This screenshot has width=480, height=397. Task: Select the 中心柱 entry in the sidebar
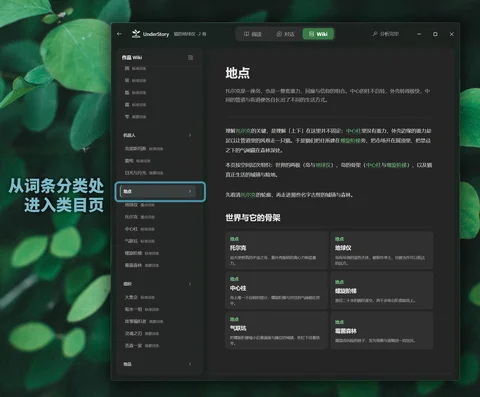coord(140,229)
